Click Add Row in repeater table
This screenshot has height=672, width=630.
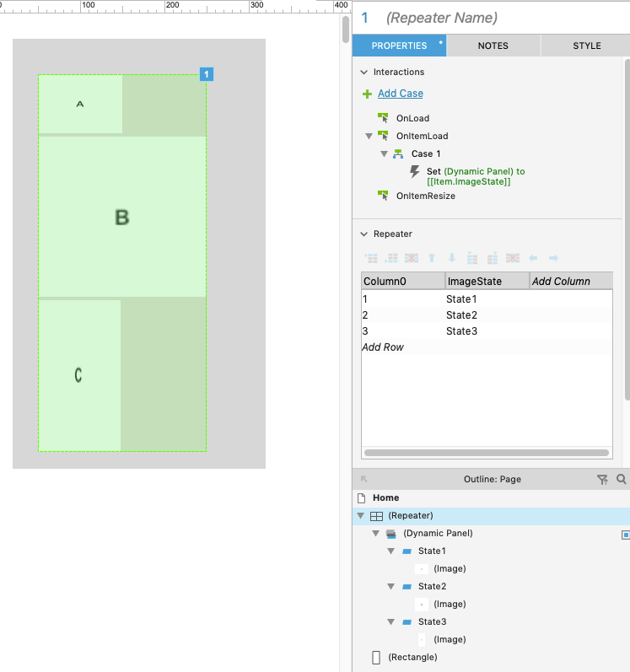(x=383, y=347)
